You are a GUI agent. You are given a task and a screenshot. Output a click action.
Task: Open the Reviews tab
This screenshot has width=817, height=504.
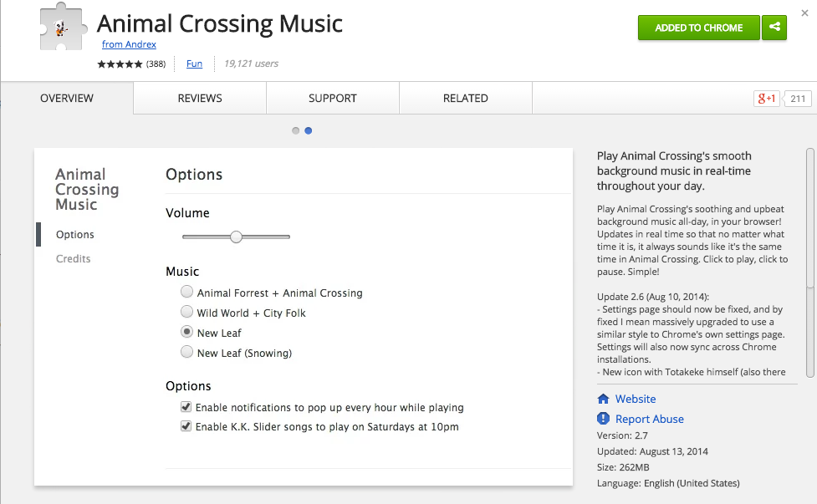click(x=200, y=99)
